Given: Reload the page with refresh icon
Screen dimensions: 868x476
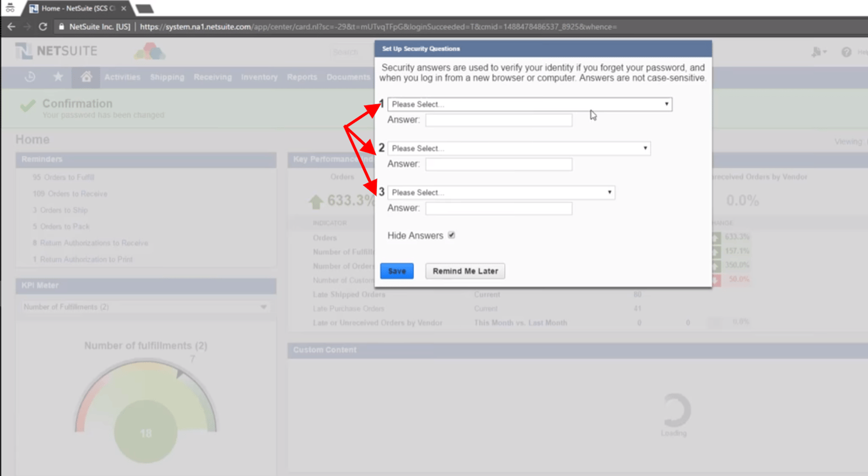Looking at the screenshot, I should (x=43, y=27).
